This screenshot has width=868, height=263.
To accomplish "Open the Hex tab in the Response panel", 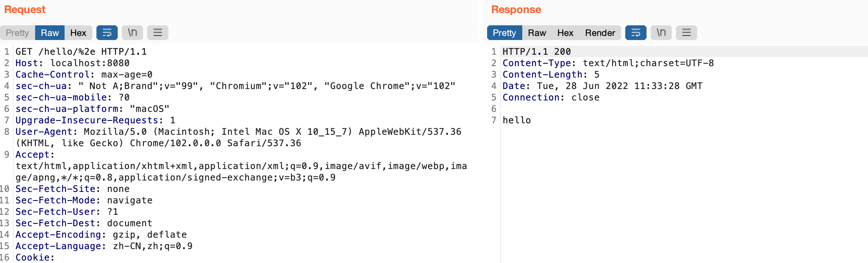I will pyautogui.click(x=565, y=33).
